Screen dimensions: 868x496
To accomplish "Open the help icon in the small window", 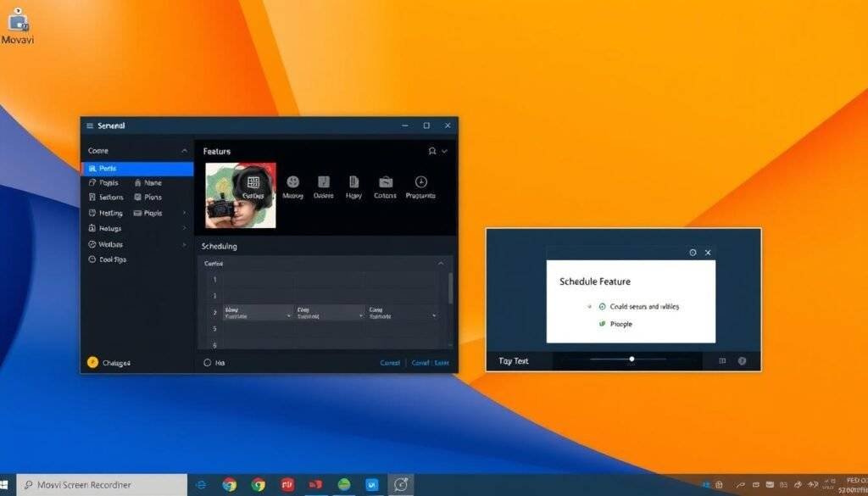I will [x=742, y=361].
